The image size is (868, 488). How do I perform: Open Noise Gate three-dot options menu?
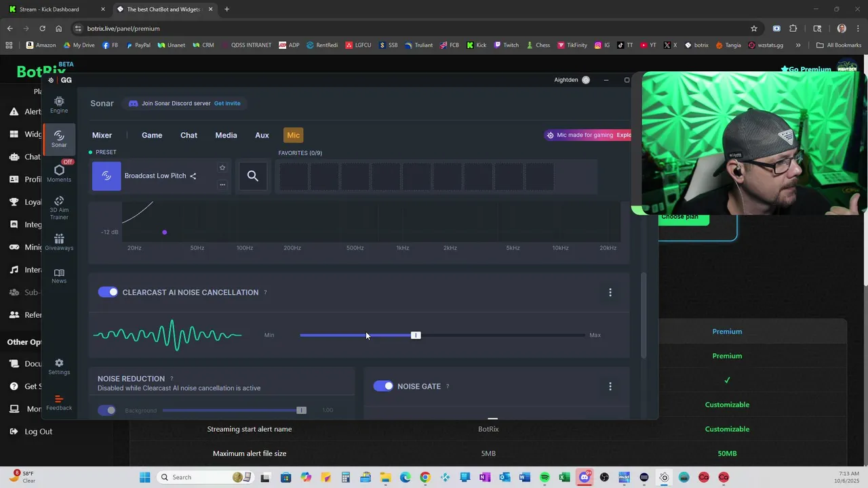coord(610,386)
